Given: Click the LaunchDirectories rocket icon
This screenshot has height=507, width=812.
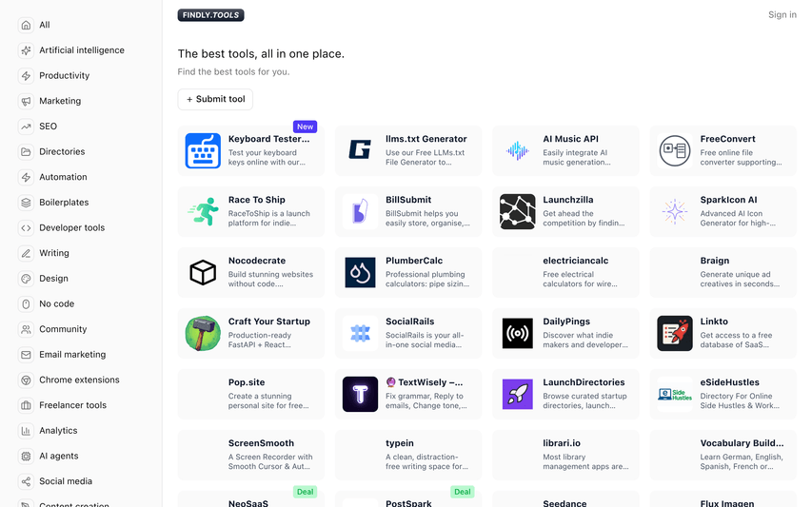Looking at the screenshot, I should coord(518,394).
